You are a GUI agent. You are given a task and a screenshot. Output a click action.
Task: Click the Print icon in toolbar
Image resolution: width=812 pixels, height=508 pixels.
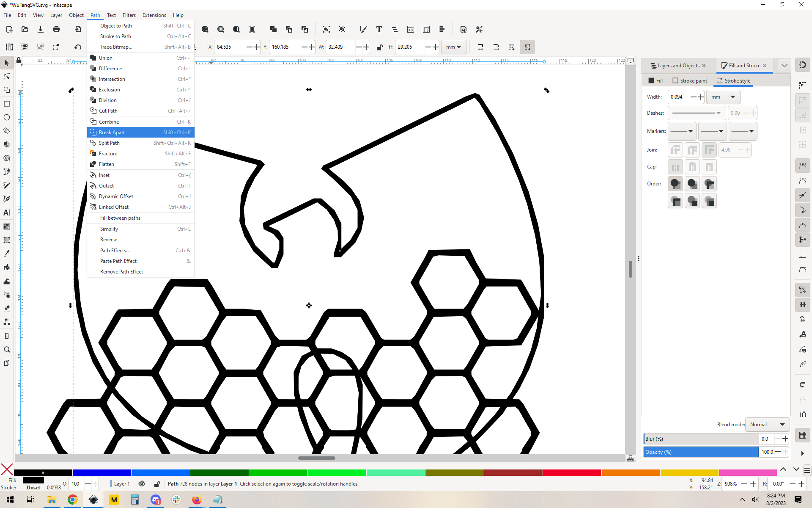pos(56,29)
